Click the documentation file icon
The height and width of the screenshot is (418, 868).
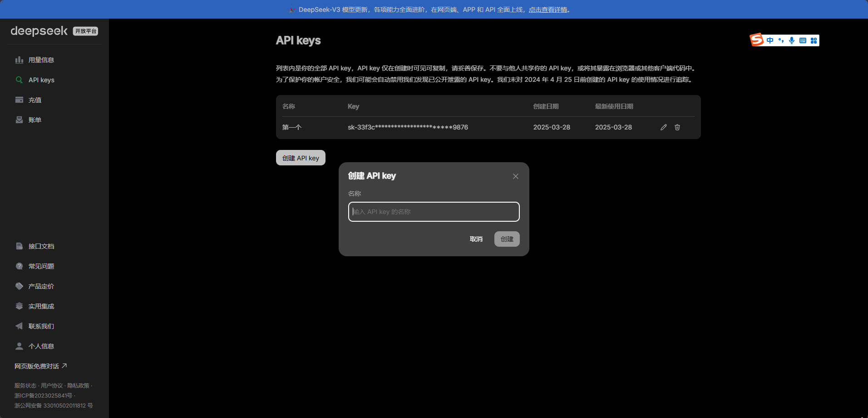coord(19,246)
